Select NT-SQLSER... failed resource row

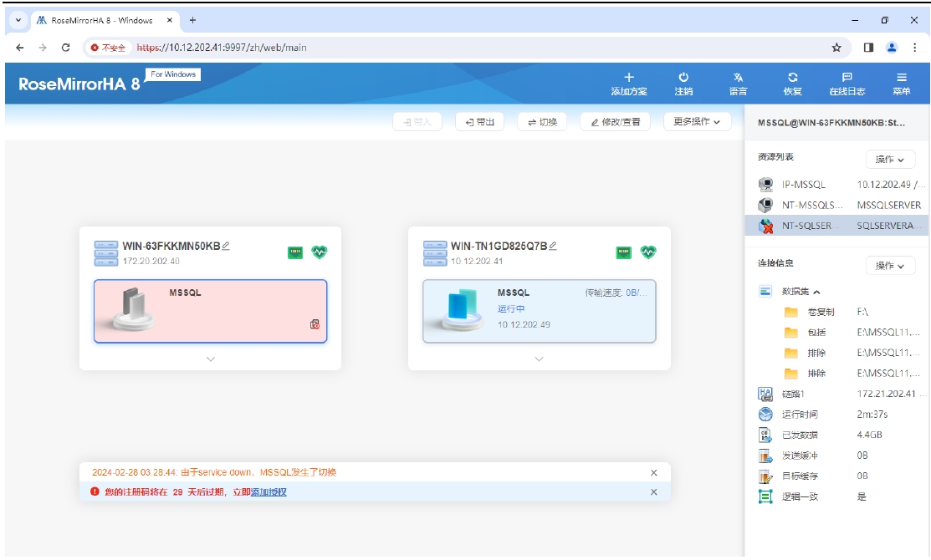coord(836,226)
